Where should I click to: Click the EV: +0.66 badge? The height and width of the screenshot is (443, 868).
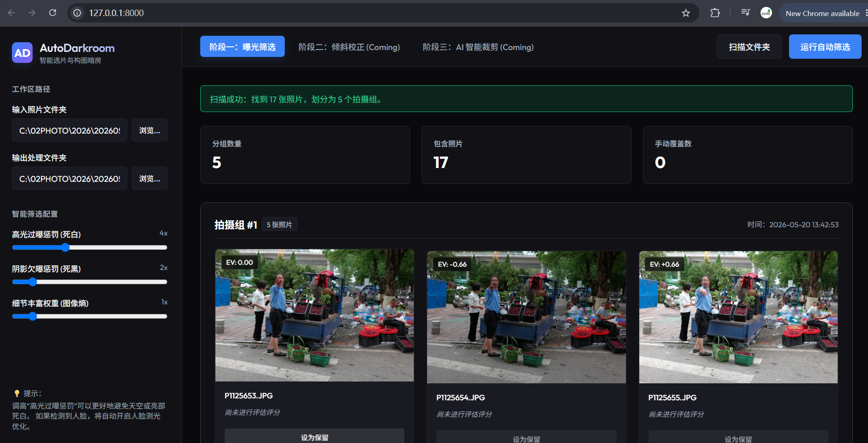click(x=665, y=264)
